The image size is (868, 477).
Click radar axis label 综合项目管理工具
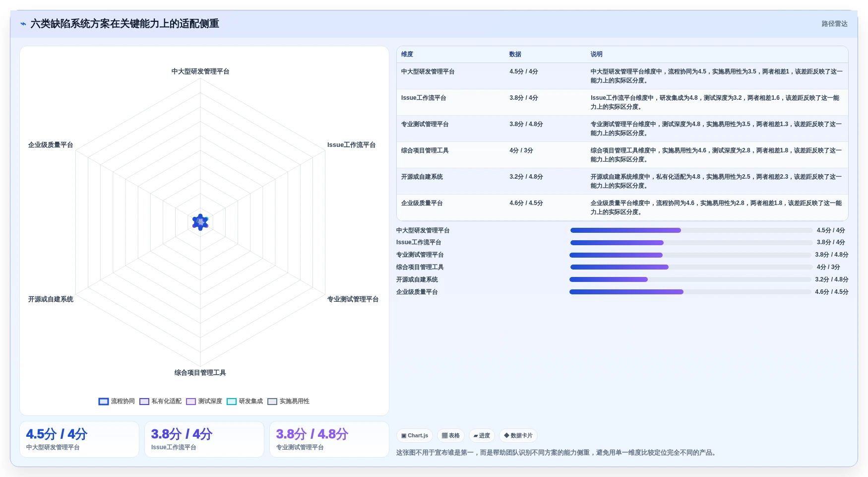click(x=200, y=373)
